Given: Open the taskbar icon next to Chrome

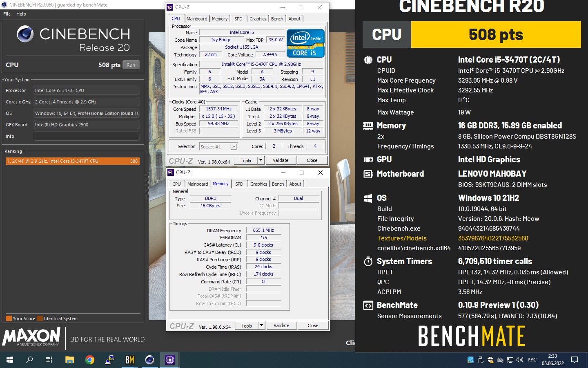Looking at the screenshot, I should click(x=110, y=360).
